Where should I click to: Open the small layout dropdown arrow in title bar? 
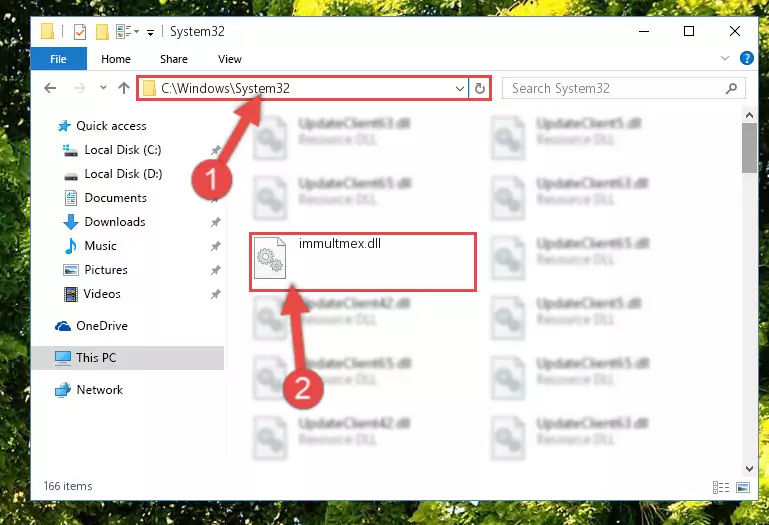137,32
